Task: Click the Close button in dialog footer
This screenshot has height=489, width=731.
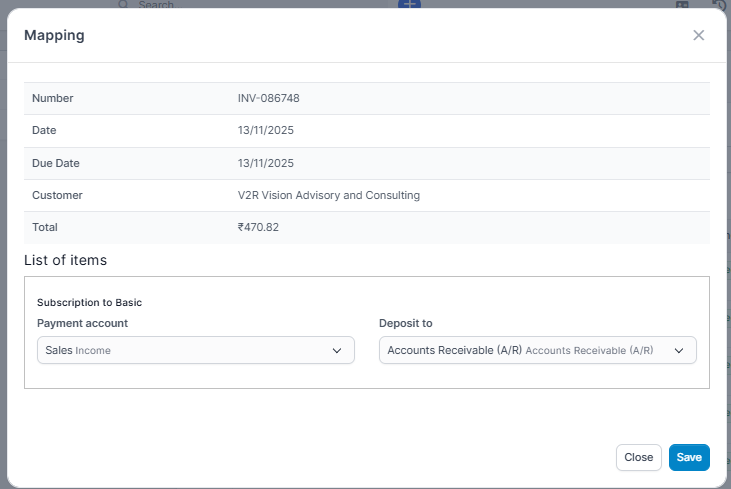Action: point(638,457)
